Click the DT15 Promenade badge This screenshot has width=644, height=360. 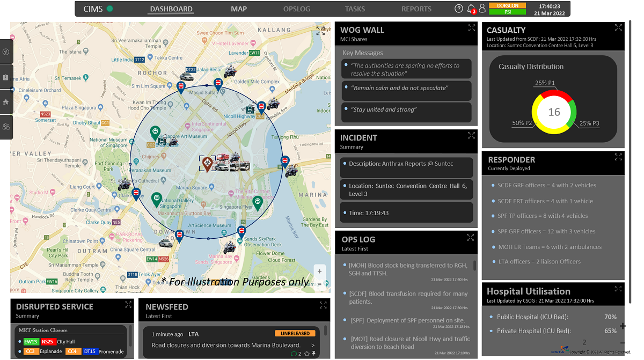(x=90, y=352)
